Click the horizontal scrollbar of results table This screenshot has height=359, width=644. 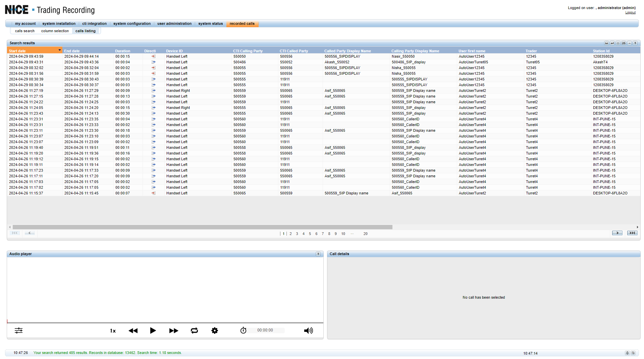coord(203,227)
